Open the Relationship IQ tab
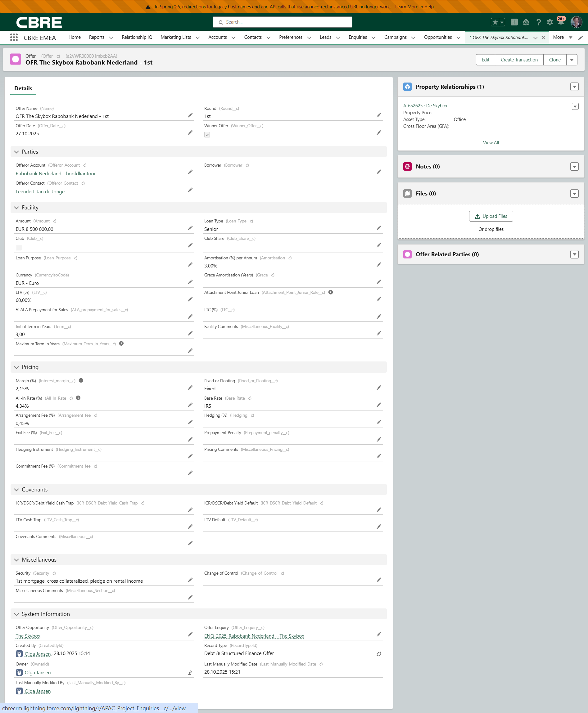The image size is (588, 713). tap(137, 37)
